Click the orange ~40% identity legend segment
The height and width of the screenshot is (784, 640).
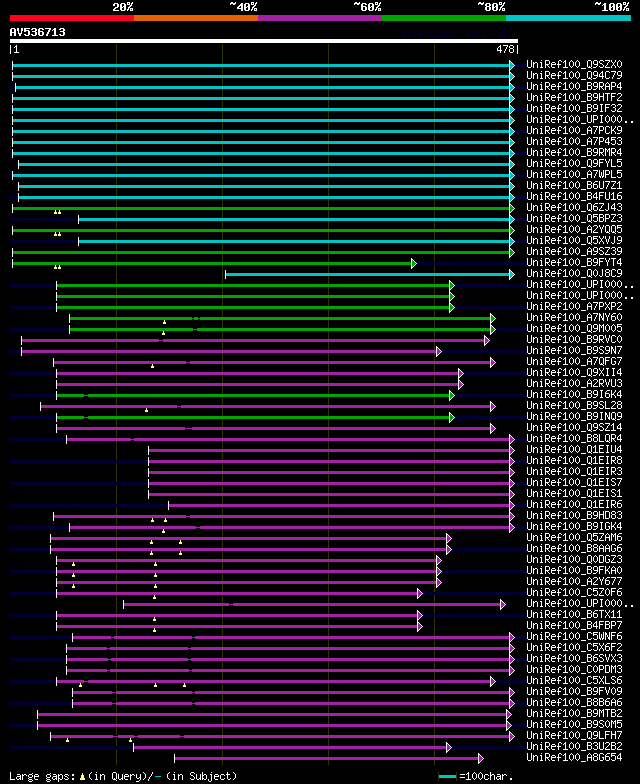click(196, 18)
